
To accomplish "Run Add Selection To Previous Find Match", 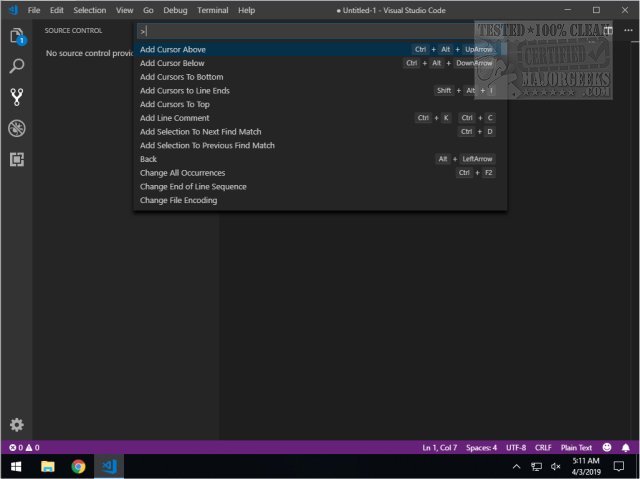I will [x=320, y=145].
